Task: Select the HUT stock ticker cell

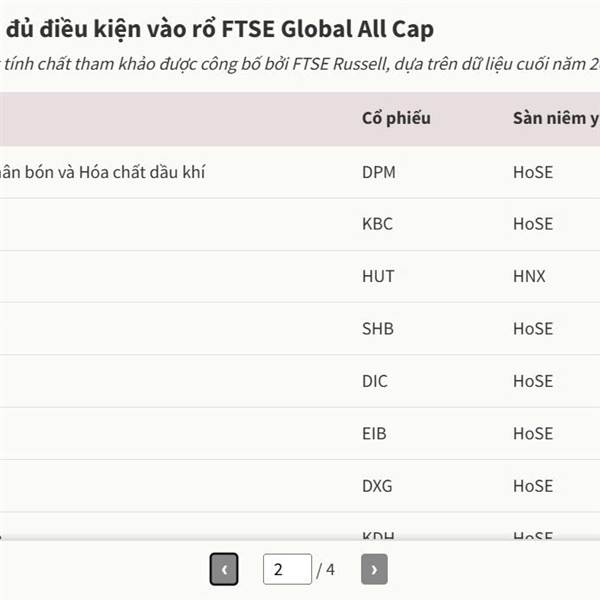Action: (x=377, y=276)
